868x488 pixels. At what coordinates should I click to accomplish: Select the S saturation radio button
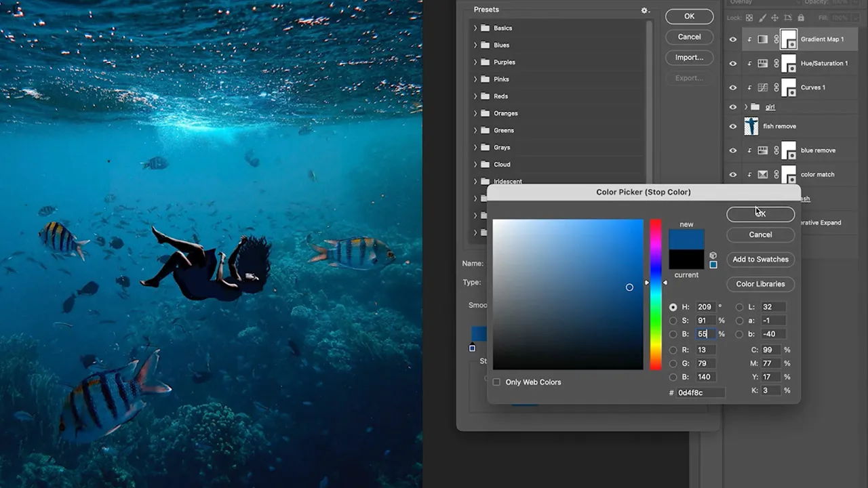pyautogui.click(x=673, y=321)
